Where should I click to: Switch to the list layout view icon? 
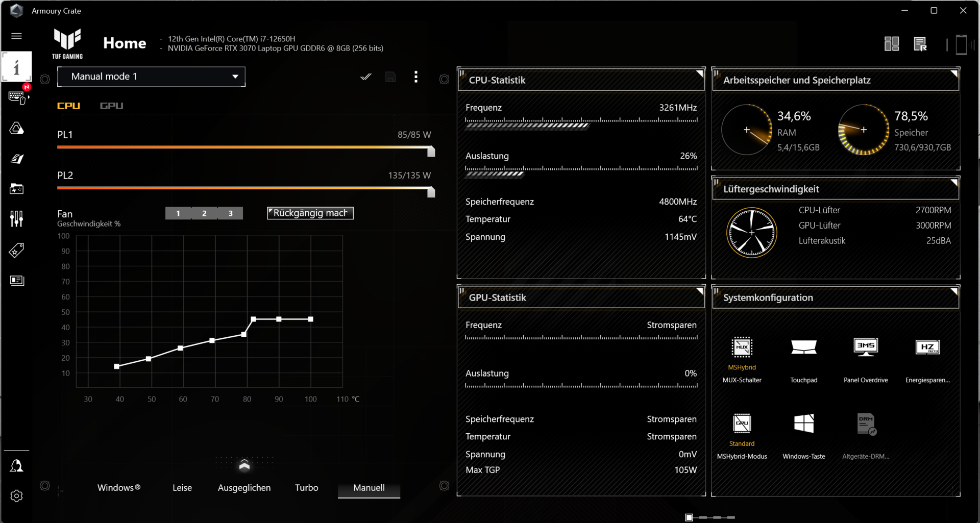click(920, 44)
